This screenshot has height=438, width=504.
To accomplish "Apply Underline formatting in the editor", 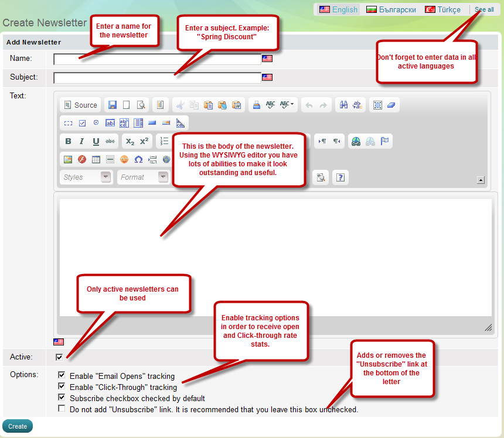I will (x=96, y=141).
